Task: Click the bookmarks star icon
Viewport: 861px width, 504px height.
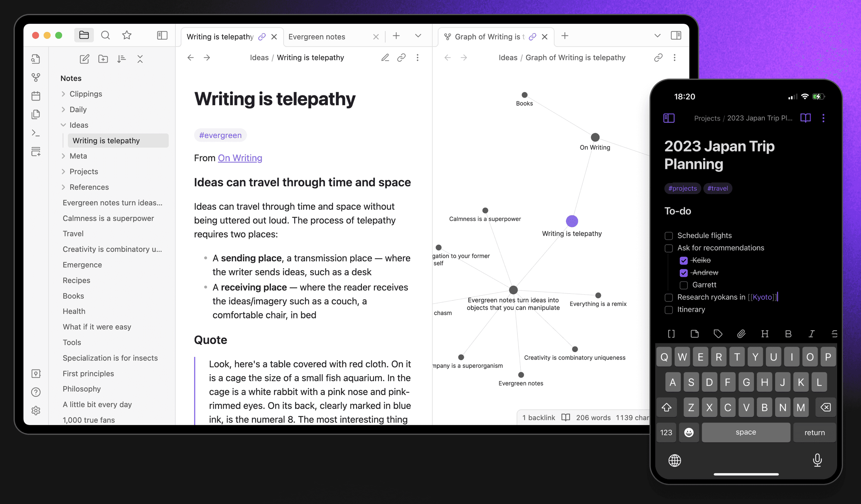Action: click(x=127, y=35)
